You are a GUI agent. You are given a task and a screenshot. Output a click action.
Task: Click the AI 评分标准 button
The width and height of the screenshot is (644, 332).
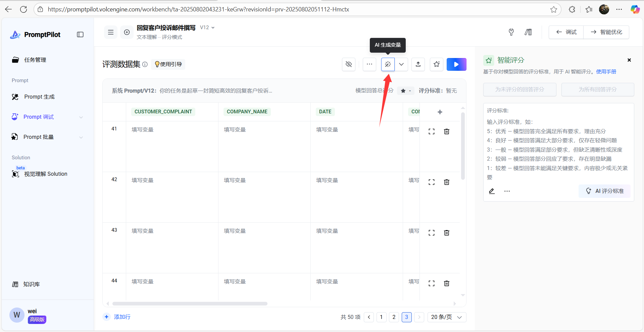click(x=604, y=191)
